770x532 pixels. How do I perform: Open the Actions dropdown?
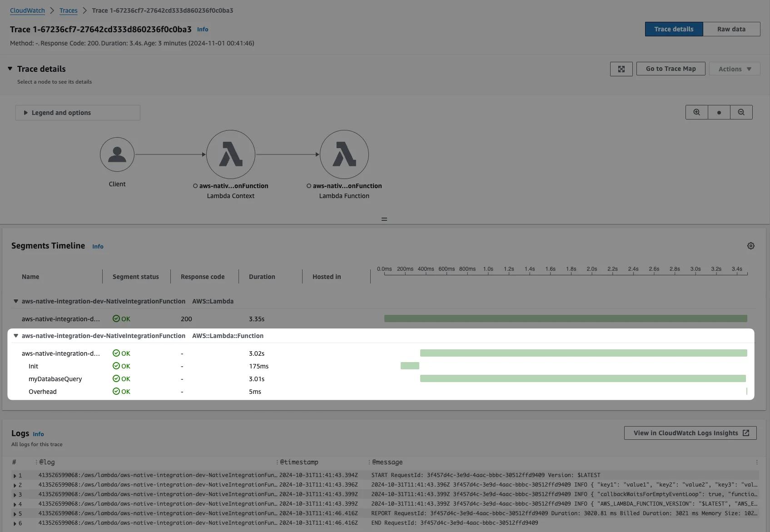734,69
